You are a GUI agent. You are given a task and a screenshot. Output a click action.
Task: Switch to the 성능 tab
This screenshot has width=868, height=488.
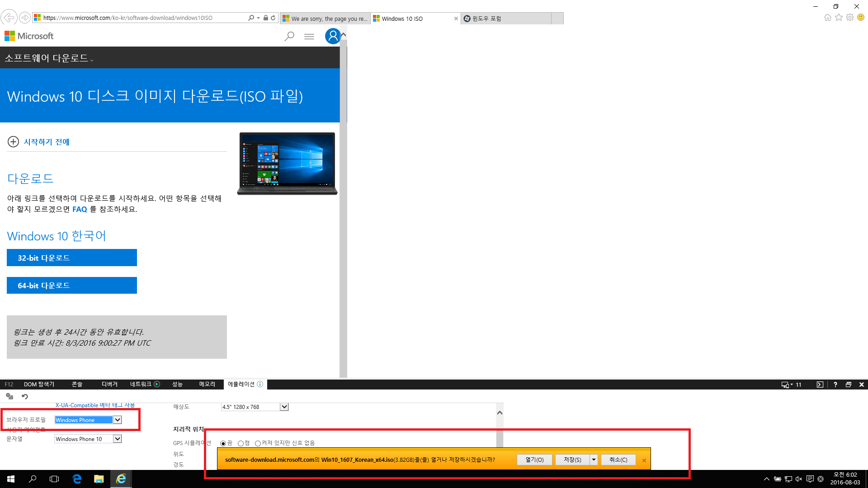pyautogui.click(x=177, y=384)
